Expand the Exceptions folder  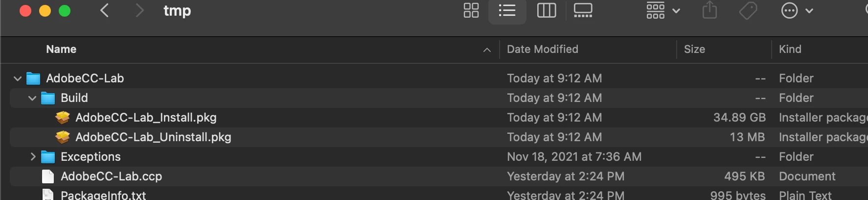pyautogui.click(x=33, y=157)
